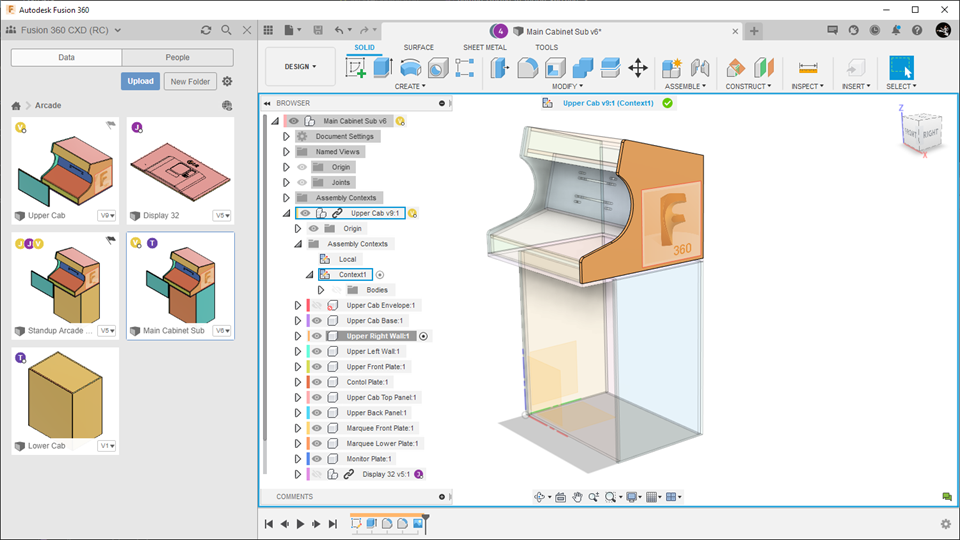960x540 pixels.
Task: Open the New Component icon in Assemble
Action: (672, 68)
